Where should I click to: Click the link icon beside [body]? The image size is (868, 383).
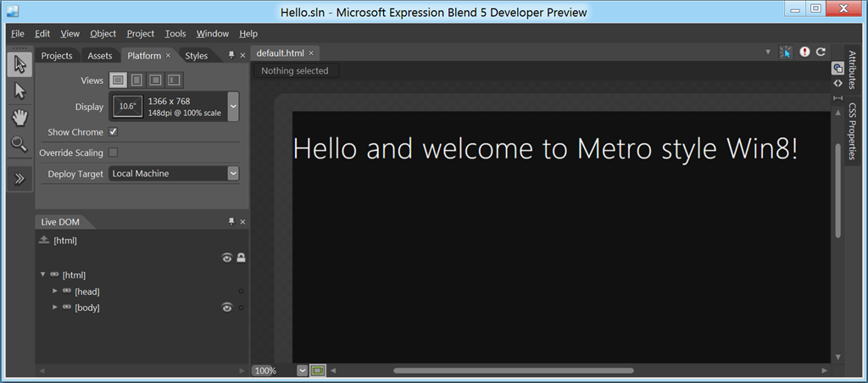coord(67,308)
